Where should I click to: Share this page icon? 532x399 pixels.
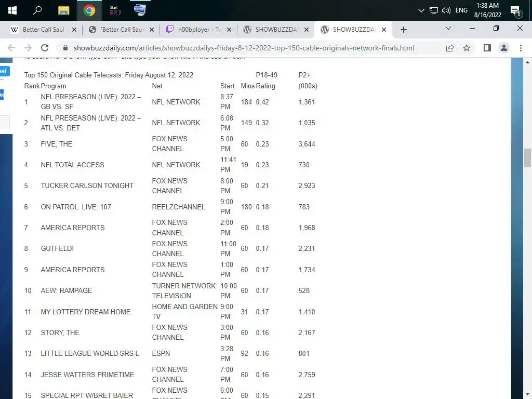click(x=450, y=48)
